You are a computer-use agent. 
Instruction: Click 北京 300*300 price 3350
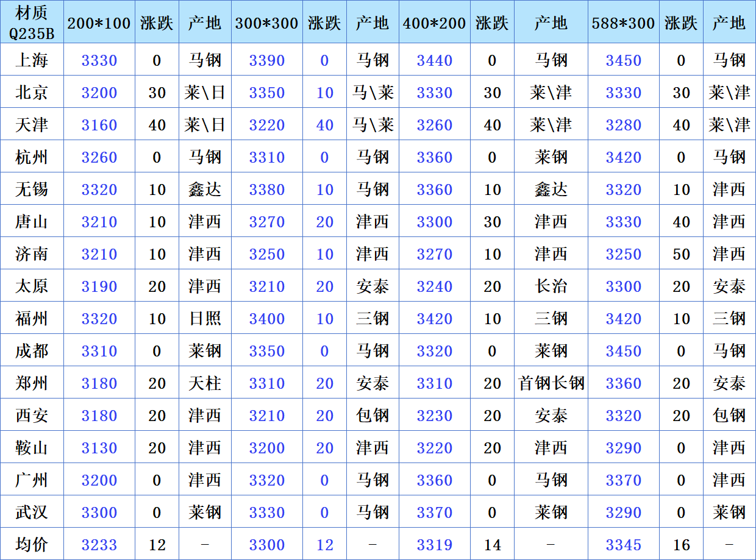click(x=267, y=93)
